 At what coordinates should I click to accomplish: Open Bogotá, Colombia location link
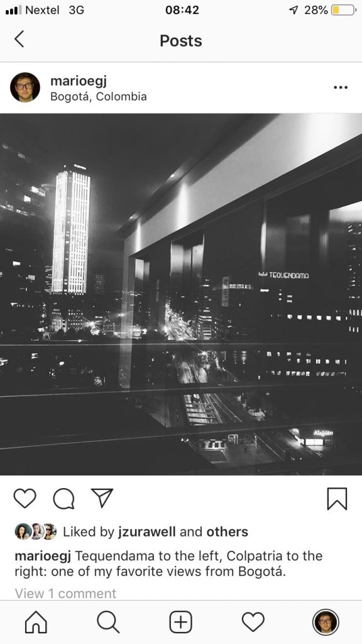[99, 96]
